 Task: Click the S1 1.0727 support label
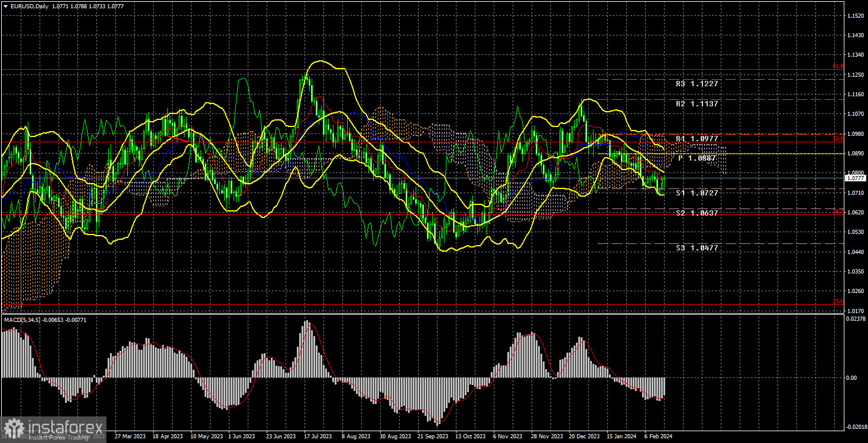pos(697,193)
